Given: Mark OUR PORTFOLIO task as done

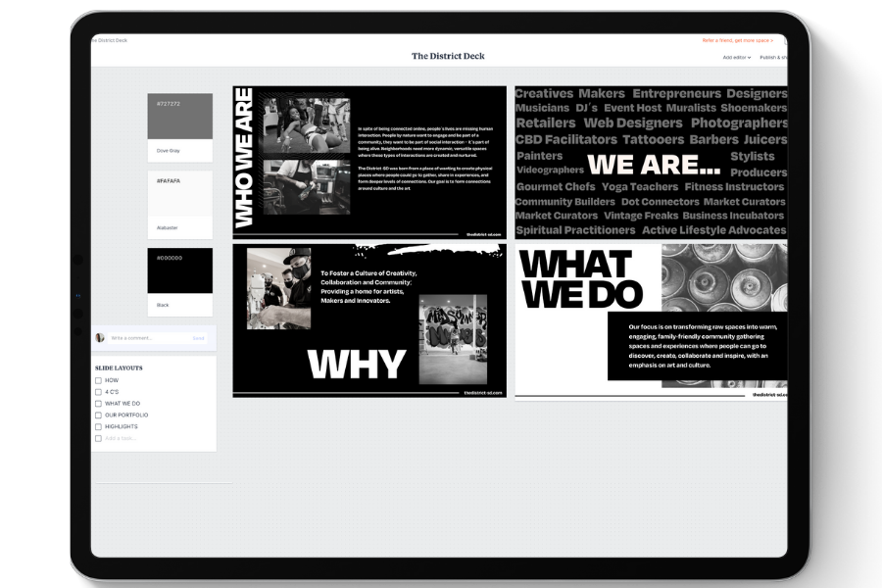Looking at the screenshot, I should click(x=98, y=416).
